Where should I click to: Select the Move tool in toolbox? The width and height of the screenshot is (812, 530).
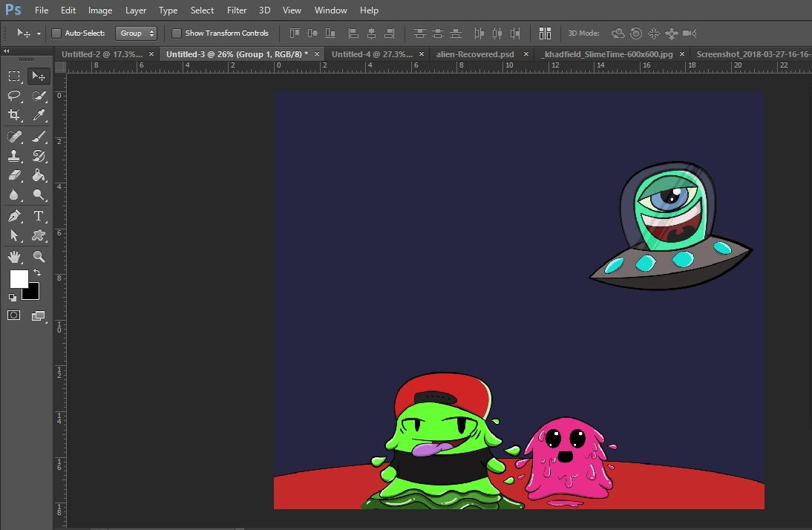click(x=39, y=76)
